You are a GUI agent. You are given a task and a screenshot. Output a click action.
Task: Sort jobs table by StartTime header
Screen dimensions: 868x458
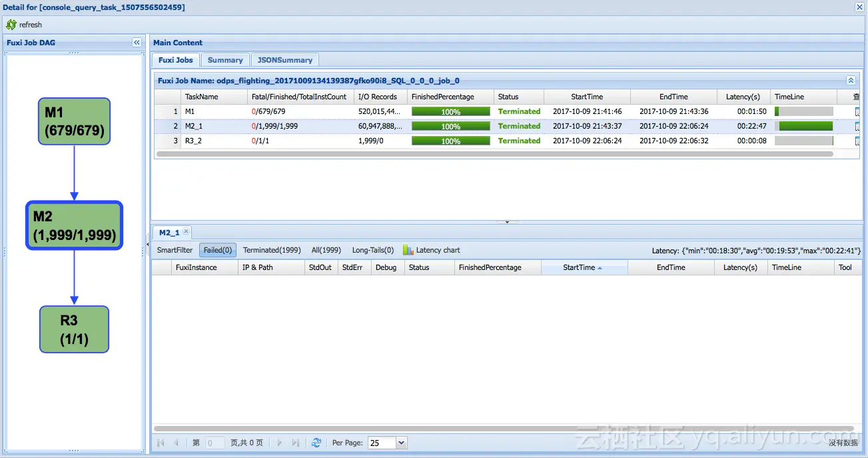click(x=587, y=97)
